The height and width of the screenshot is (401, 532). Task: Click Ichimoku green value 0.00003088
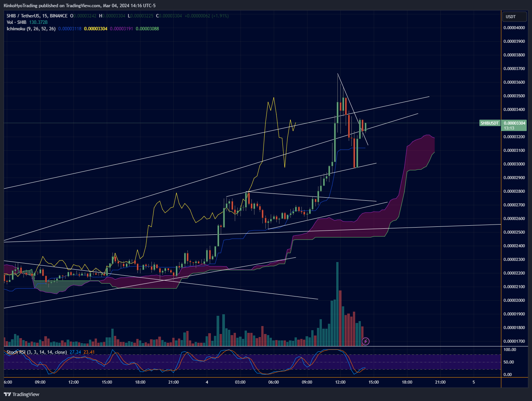click(147, 29)
